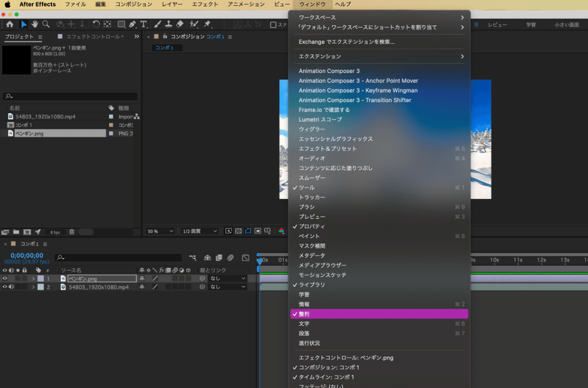Uncheck the プロパティ menu item
This screenshot has height=388, width=588.
(379, 226)
